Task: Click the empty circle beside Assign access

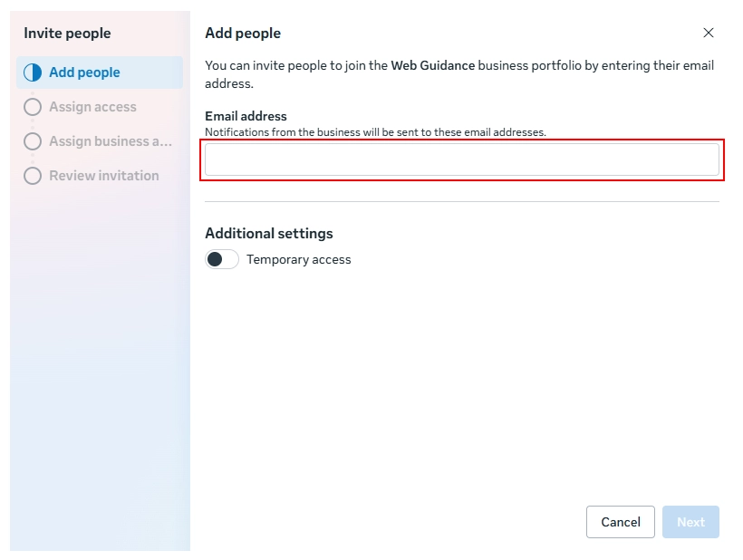Action: coord(33,107)
